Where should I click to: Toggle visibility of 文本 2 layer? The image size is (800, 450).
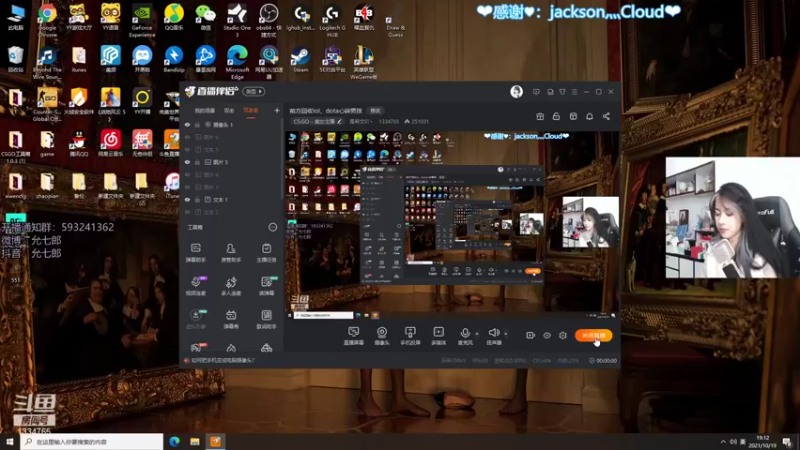click(187, 212)
